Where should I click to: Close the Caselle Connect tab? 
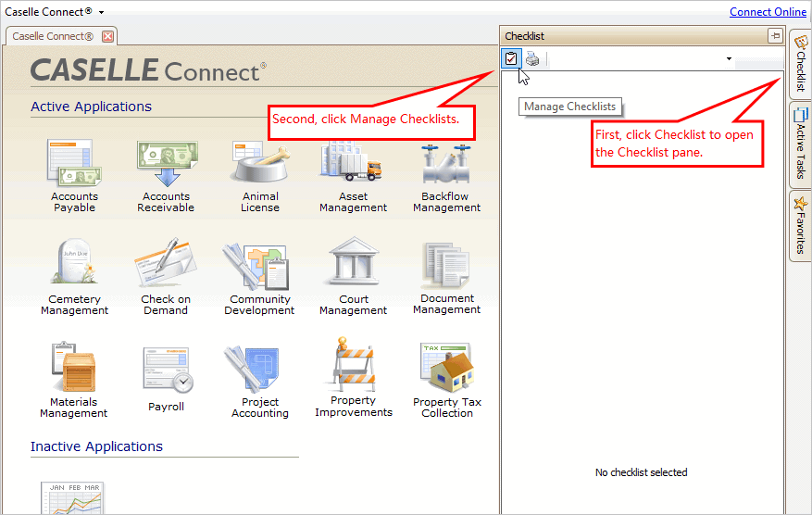coord(107,36)
